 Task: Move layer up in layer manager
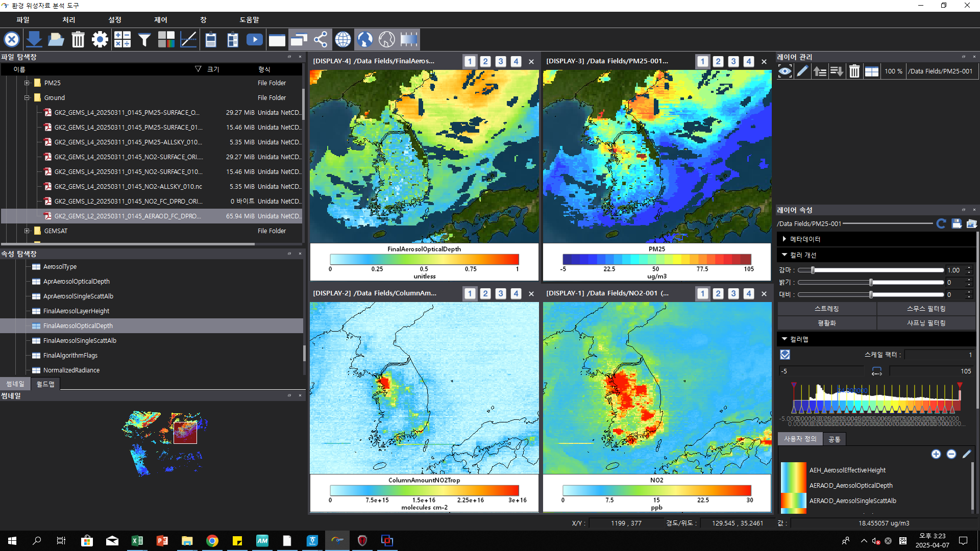pos(820,71)
